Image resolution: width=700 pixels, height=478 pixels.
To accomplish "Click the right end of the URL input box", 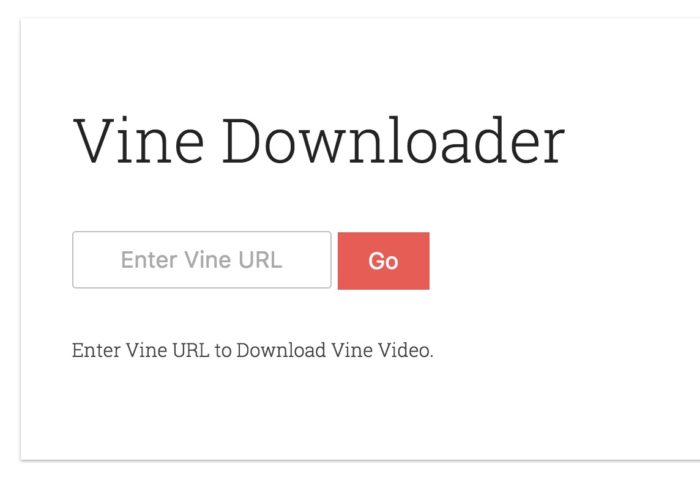I will (x=324, y=260).
